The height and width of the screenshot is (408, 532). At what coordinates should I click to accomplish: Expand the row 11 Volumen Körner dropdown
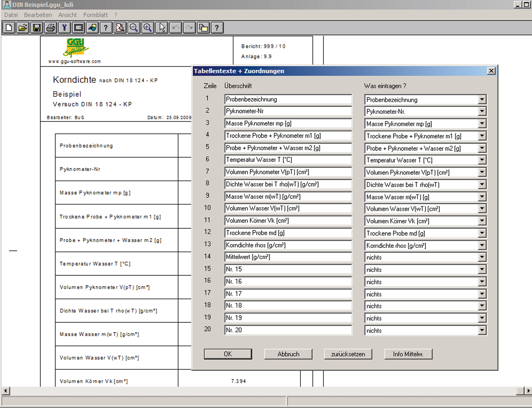point(482,221)
